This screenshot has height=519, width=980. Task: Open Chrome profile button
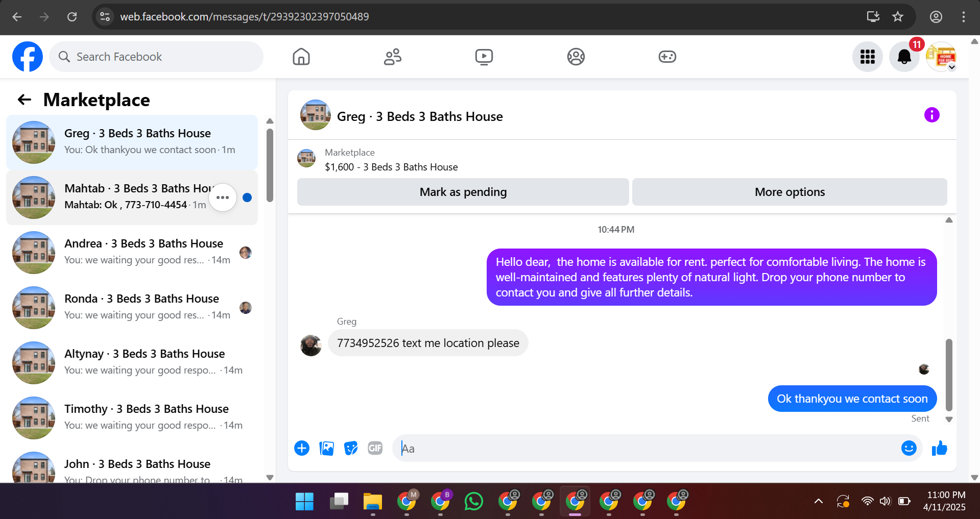pyautogui.click(x=936, y=17)
